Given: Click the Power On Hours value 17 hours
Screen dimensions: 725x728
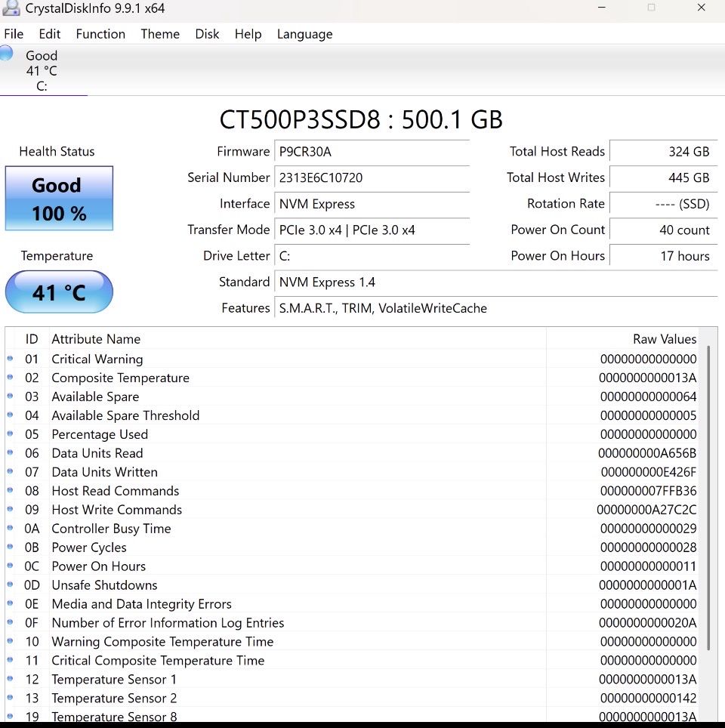Looking at the screenshot, I should coord(663,256).
